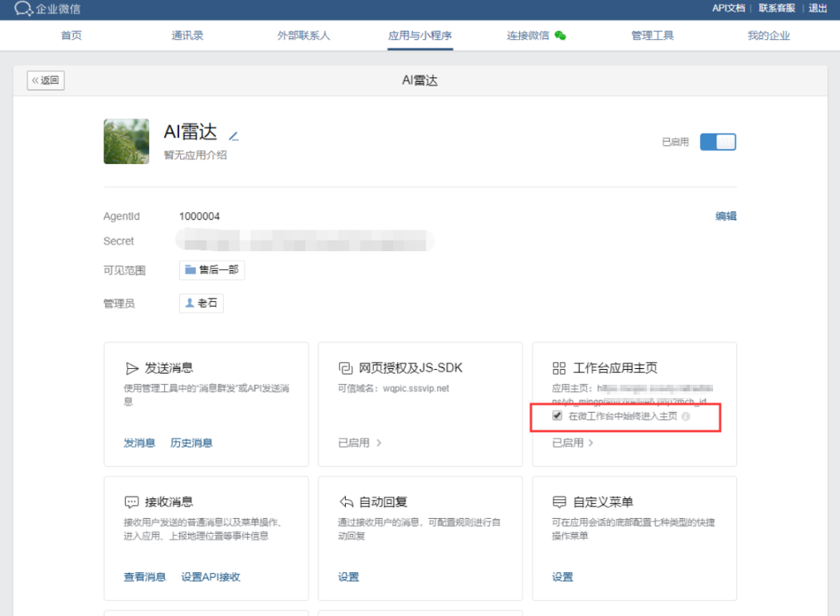Click the AI雷达 app avatar image
Image resolution: width=840 pixels, height=616 pixels.
pos(126,142)
